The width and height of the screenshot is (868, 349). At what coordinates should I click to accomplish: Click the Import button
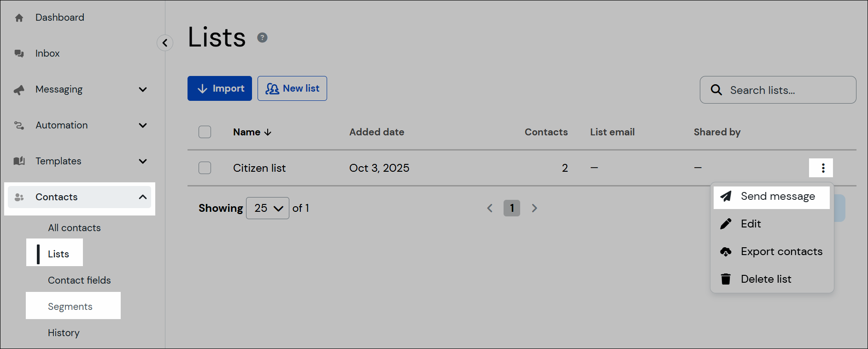click(219, 88)
